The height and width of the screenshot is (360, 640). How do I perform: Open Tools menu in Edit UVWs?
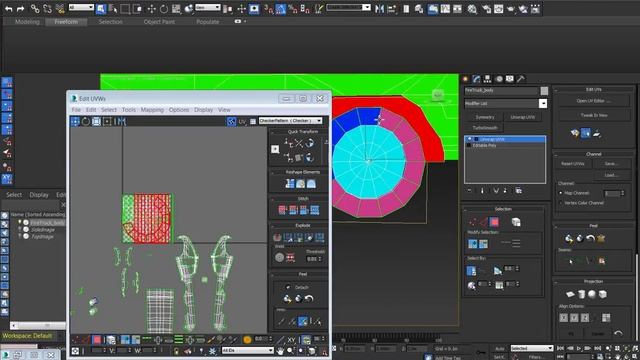(129, 110)
